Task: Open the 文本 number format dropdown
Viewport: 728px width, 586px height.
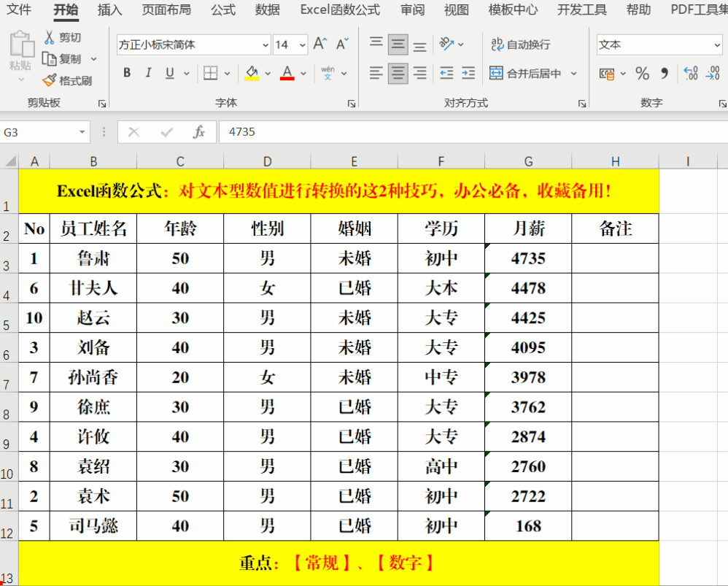Action: [717, 45]
